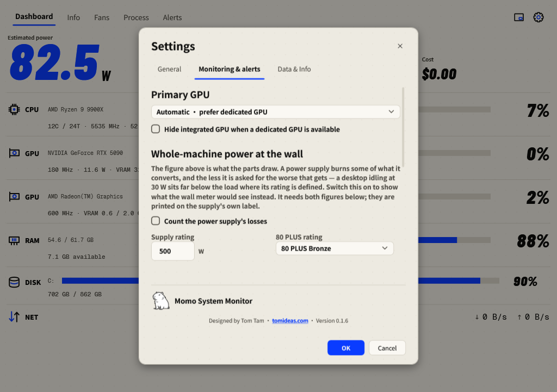This screenshot has width=557, height=392.
Task: Close the Settings dialog with X
Action: click(400, 46)
